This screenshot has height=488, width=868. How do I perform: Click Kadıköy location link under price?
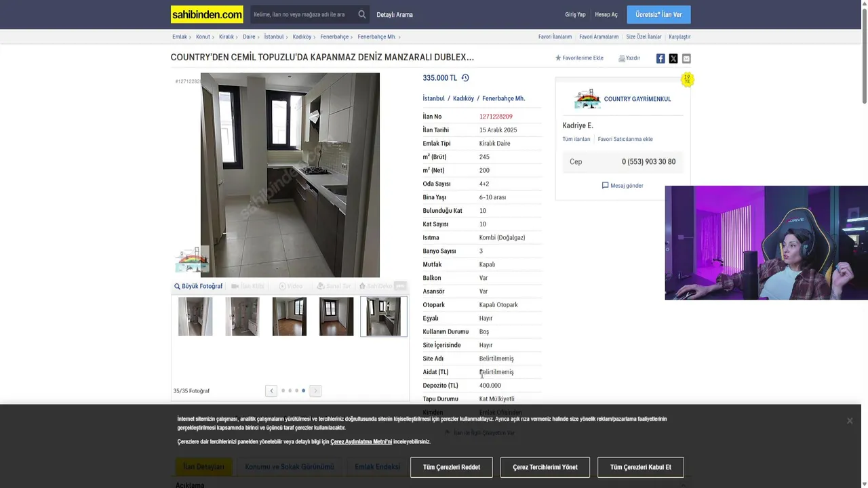click(463, 98)
